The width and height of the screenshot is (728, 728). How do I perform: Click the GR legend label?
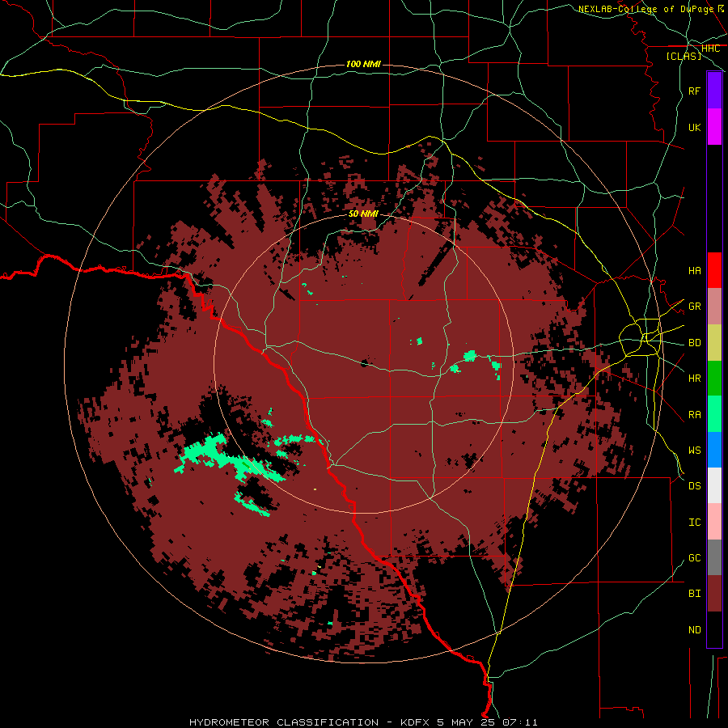click(x=694, y=307)
